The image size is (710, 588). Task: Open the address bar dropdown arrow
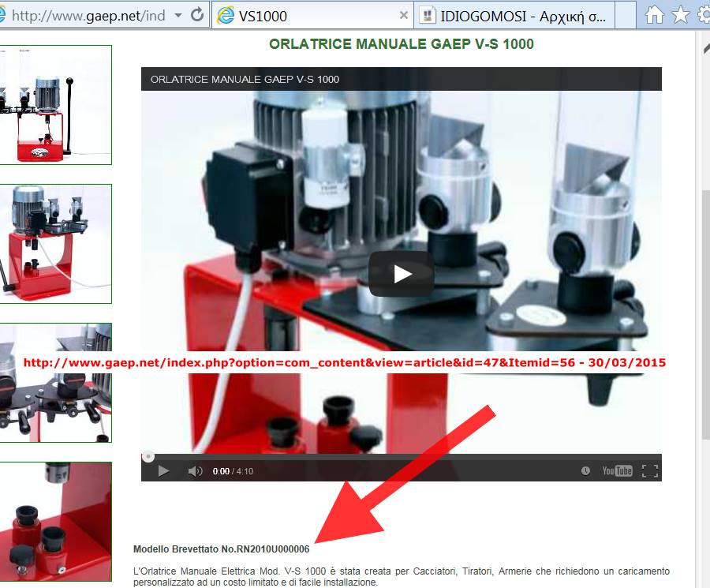pyautogui.click(x=178, y=16)
